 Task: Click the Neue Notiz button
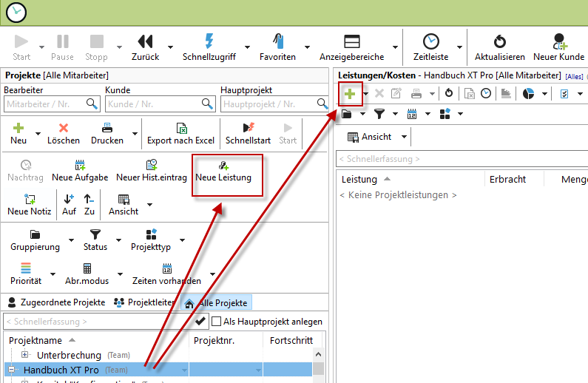(x=29, y=204)
